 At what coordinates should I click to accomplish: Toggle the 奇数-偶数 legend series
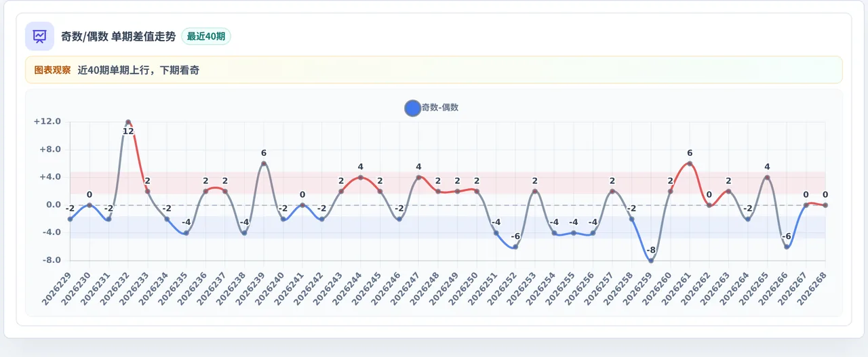pyautogui.click(x=431, y=108)
